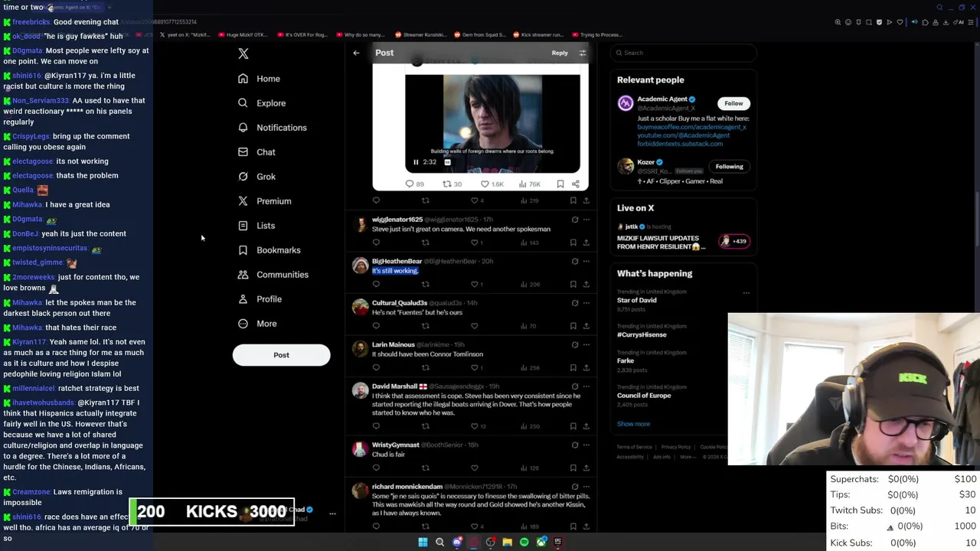Like the quoted post with 1.6K likes
Viewport: 980px width, 551px height.
coord(492,184)
